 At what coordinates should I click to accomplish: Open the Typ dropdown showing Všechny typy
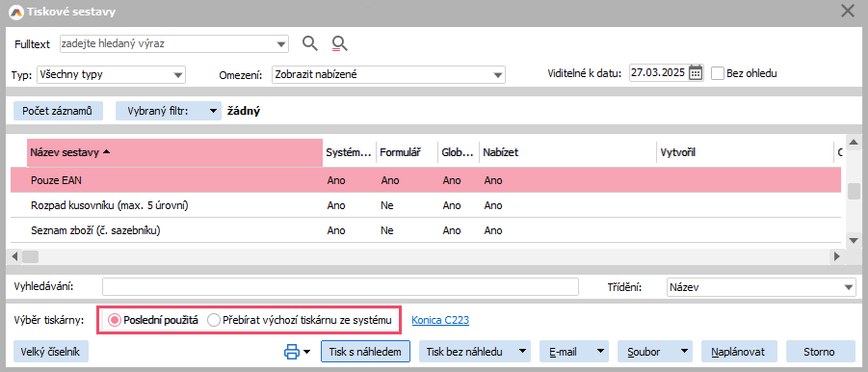(177, 74)
